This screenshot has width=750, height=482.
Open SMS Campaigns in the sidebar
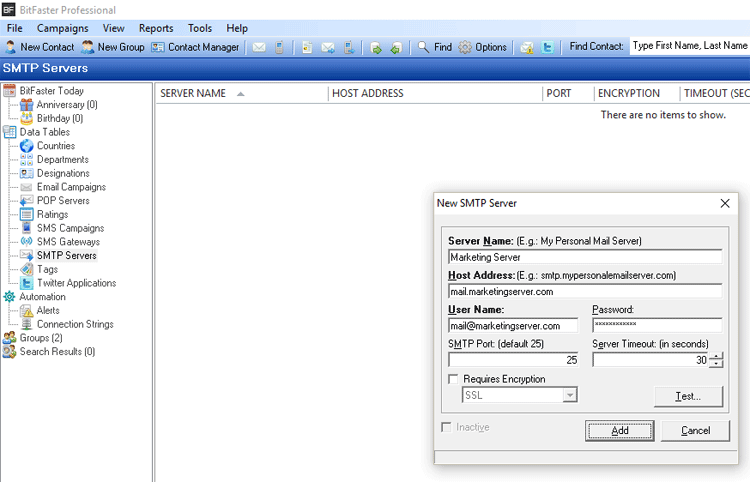70,228
